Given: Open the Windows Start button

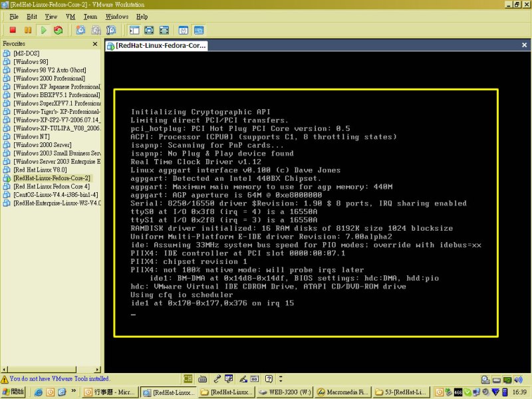Looking at the screenshot, I should point(13,392).
